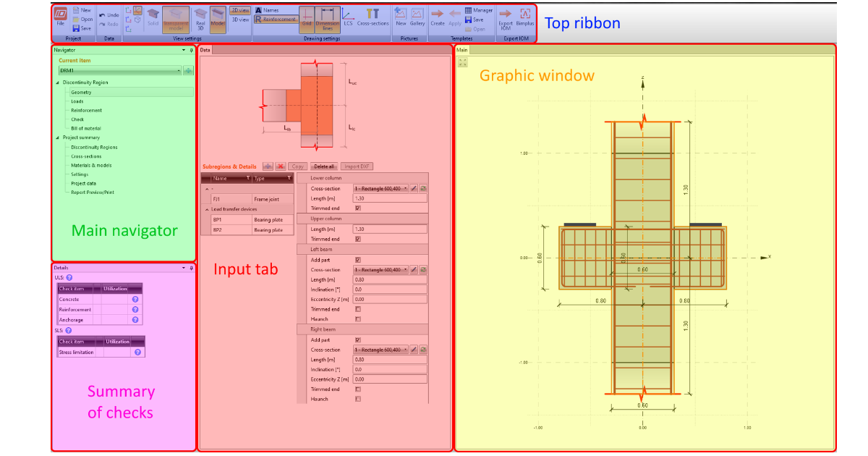Collapse Load transfer devices group
This screenshot has width=868, height=456.
tap(208, 209)
